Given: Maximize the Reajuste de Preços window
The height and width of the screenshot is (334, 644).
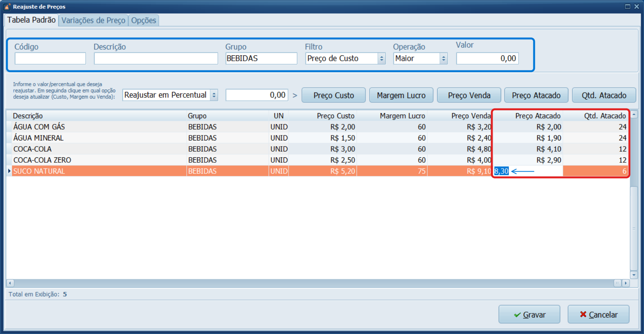Looking at the screenshot, I should pos(627,7).
